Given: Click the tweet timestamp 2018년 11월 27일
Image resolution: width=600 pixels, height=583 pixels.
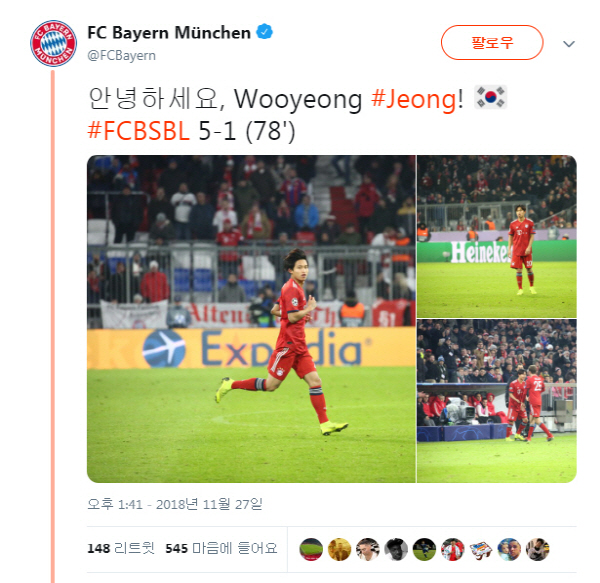Looking at the screenshot, I should [175, 504].
